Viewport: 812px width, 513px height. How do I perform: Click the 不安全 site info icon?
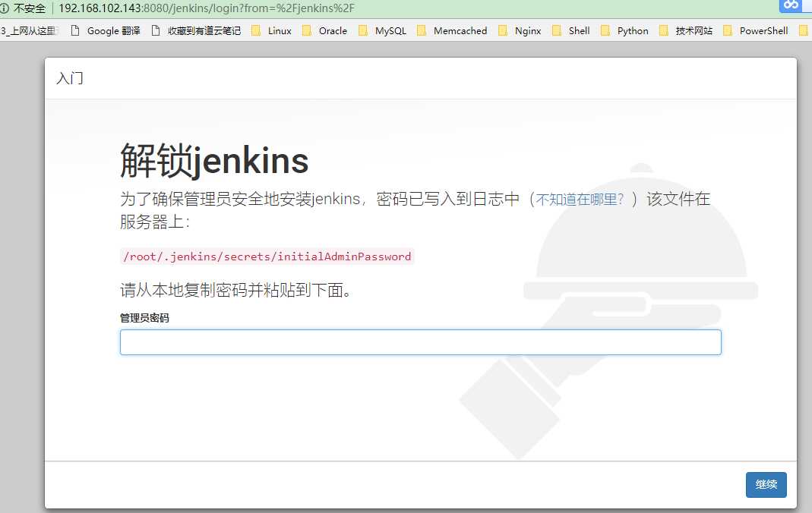[5, 8]
